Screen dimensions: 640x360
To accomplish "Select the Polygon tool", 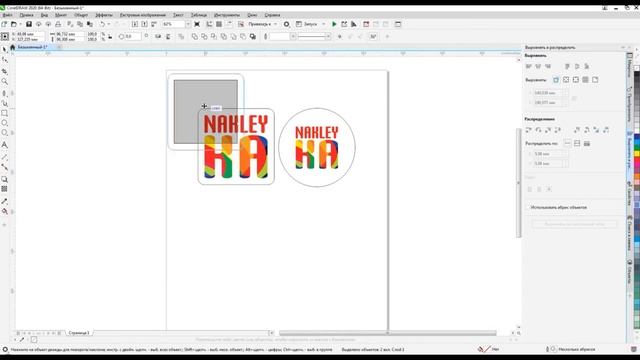I will pyautogui.click(x=4, y=133).
